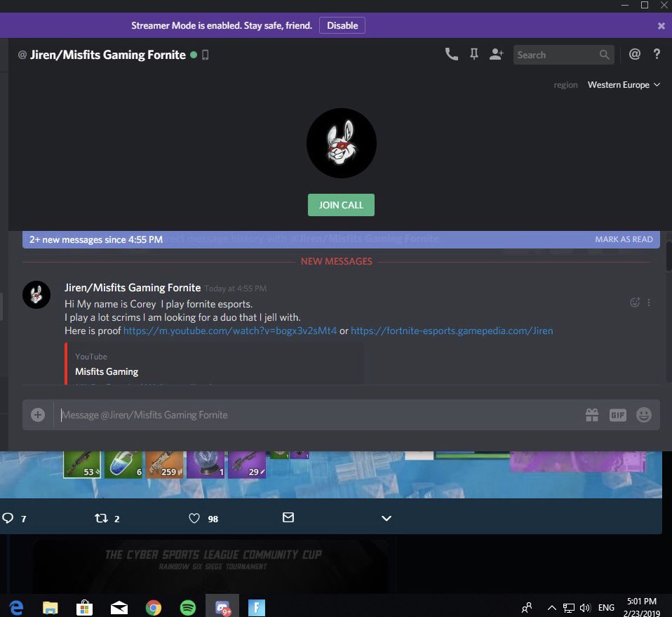Image resolution: width=672 pixels, height=617 pixels.
Task: Open the People icon in system tray
Action: click(x=527, y=607)
